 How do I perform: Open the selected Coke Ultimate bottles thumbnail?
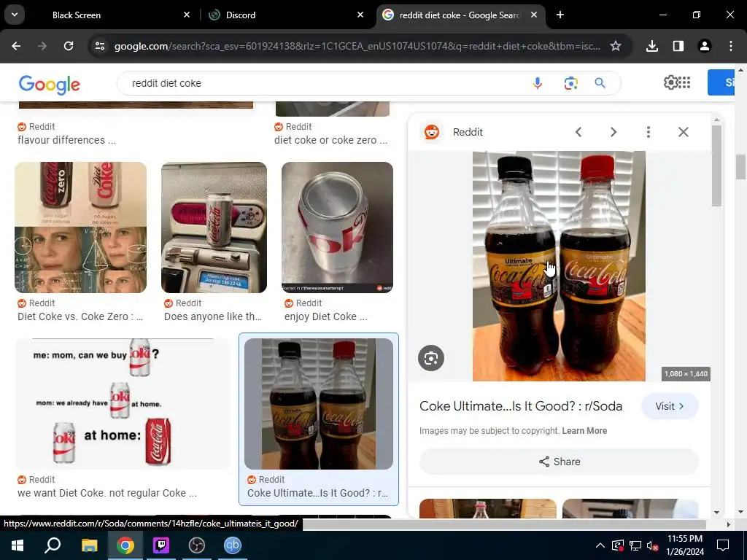319,404
